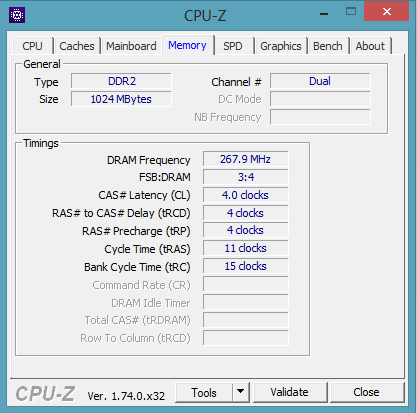The height and width of the screenshot is (413, 417).
Task: Click the RAS# to CAS# Delay label
Action: click(x=121, y=213)
